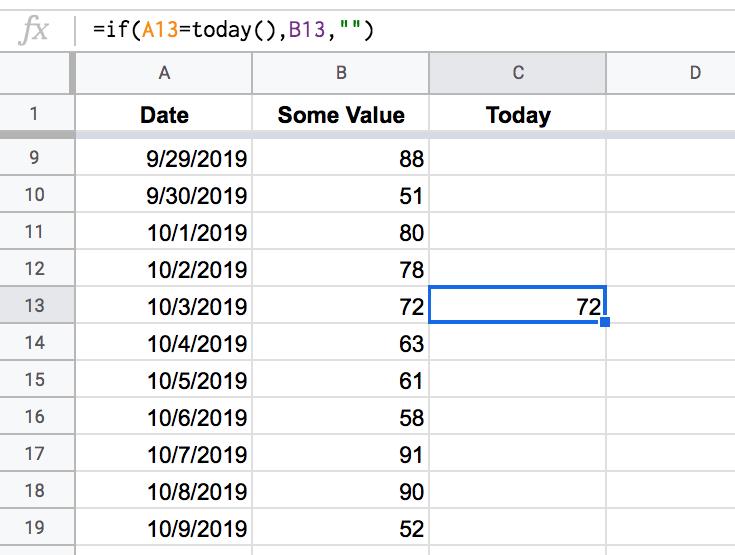Select cell with date 9/30/2019
Screen dimensions: 735x555
tap(164, 195)
